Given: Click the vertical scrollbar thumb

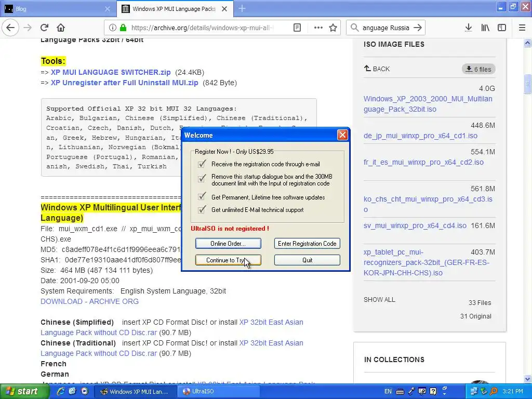Looking at the screenshot, I should coord(527,84).
